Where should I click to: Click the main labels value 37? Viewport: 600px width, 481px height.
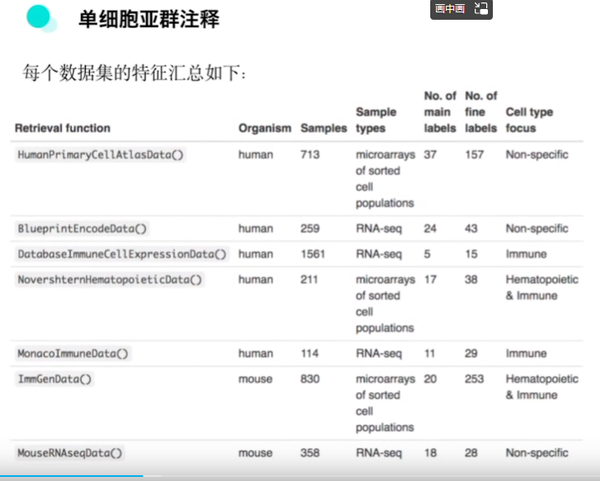430,155
